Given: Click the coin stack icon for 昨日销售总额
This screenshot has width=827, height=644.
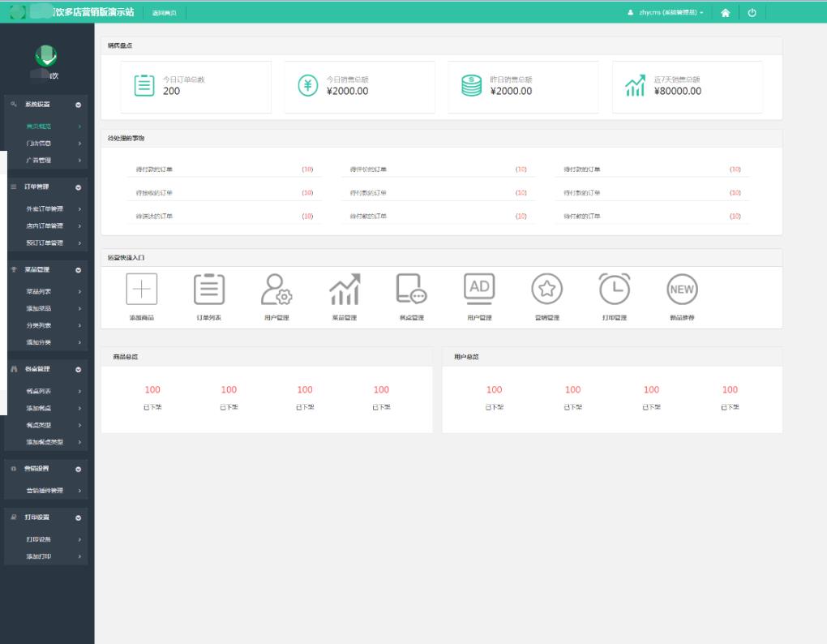Looking at the screenshot, I should pos(472,85).
